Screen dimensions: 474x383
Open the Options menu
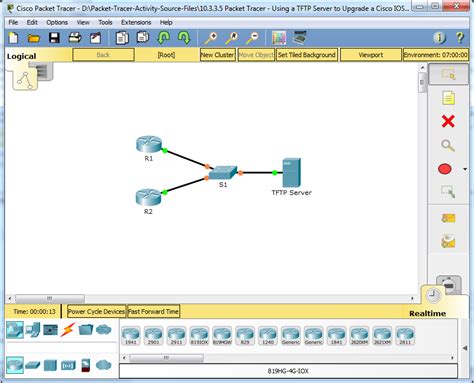tap(57, 22)
